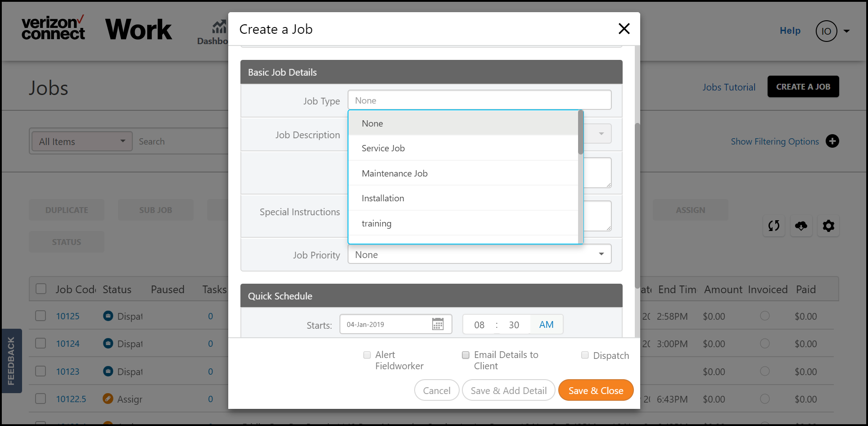Choose Service Job option

click(463, 148)
